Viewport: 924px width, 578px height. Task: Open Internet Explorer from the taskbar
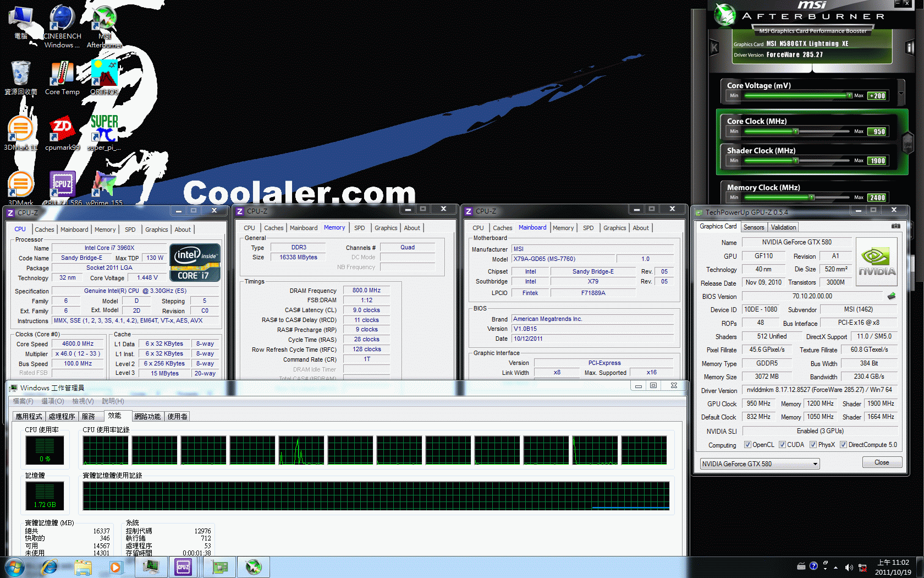[x=50, y=567]
